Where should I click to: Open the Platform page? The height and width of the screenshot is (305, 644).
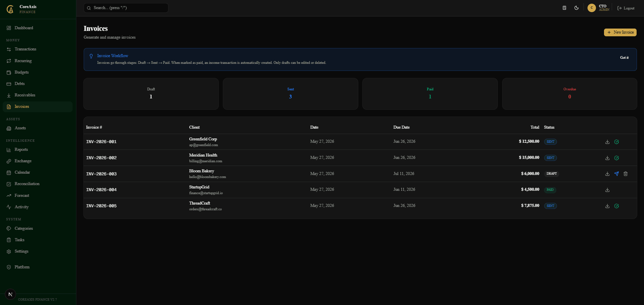coord(38,267)
